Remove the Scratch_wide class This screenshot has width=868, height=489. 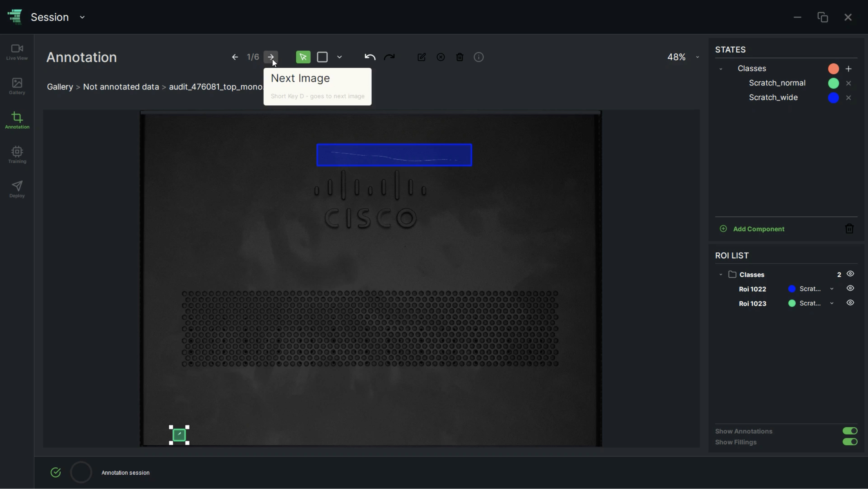848,98
